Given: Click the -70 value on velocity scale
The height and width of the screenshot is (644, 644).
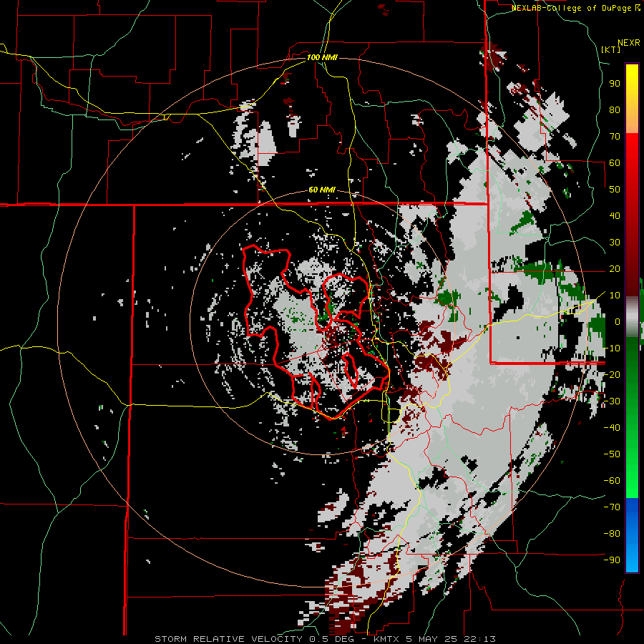Looking at the screenshot, I should pos(612,507).
